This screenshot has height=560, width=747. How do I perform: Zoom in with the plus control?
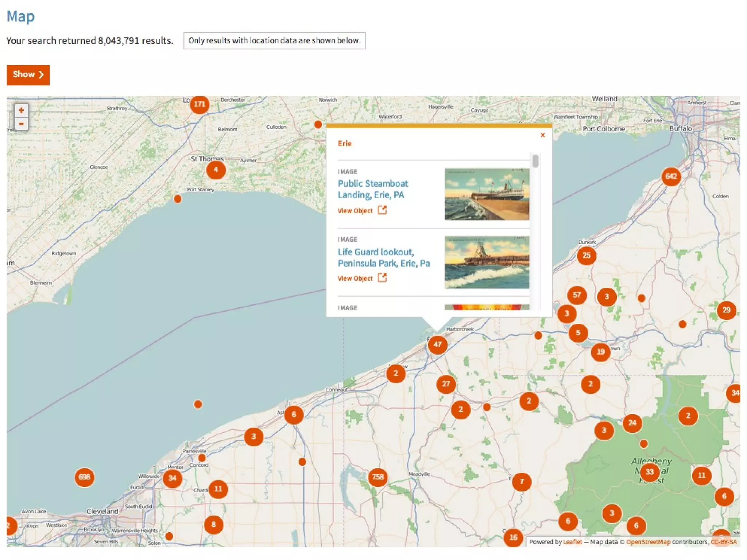coord(21,110)
